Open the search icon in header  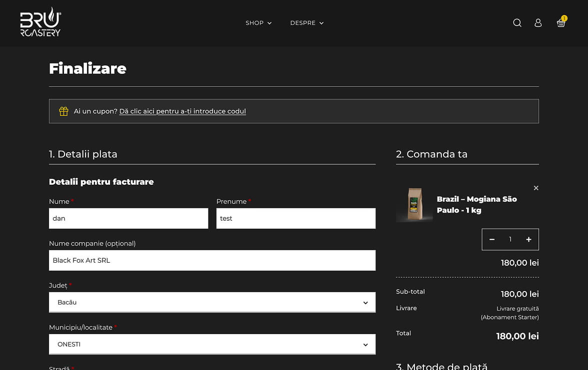pyautogui.click(x=517, y=23)
